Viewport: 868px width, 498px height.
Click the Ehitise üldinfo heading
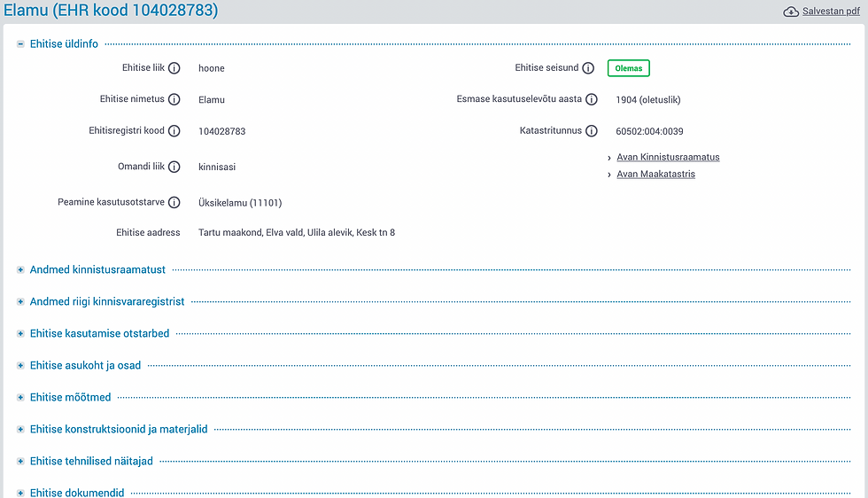(x=64, y=43)
